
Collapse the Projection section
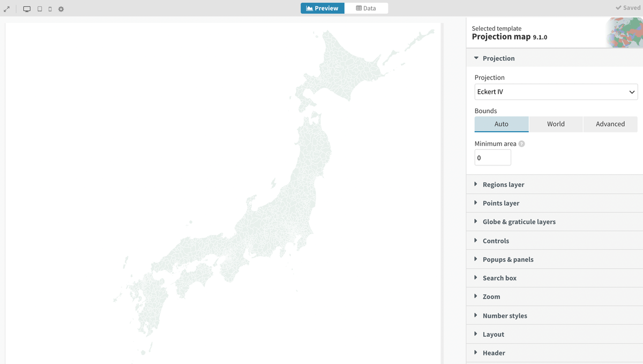point(555,58)
